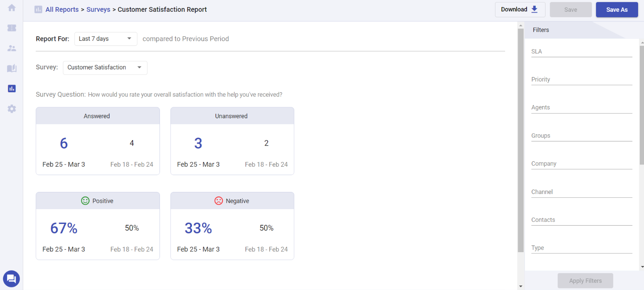Click the bar-chart icon beside the breadcrumb
This screenshot has width=644, height=290.
click(38, 9)
